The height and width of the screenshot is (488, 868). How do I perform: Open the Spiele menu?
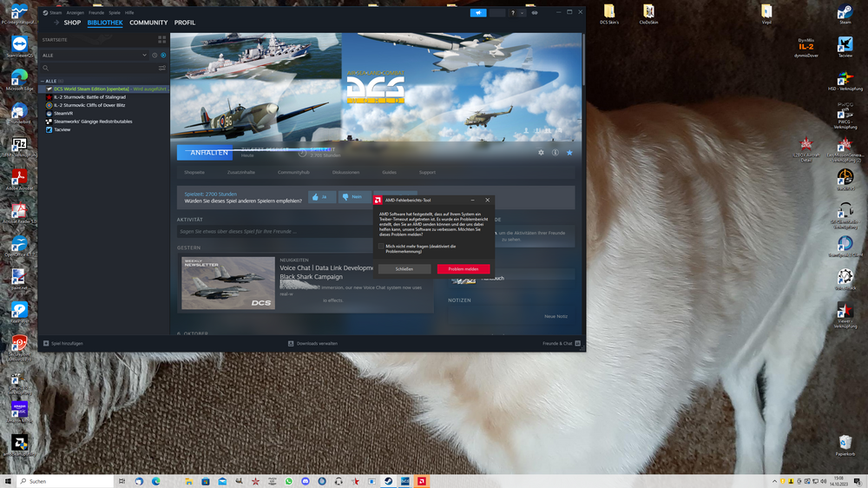[114, 13]
